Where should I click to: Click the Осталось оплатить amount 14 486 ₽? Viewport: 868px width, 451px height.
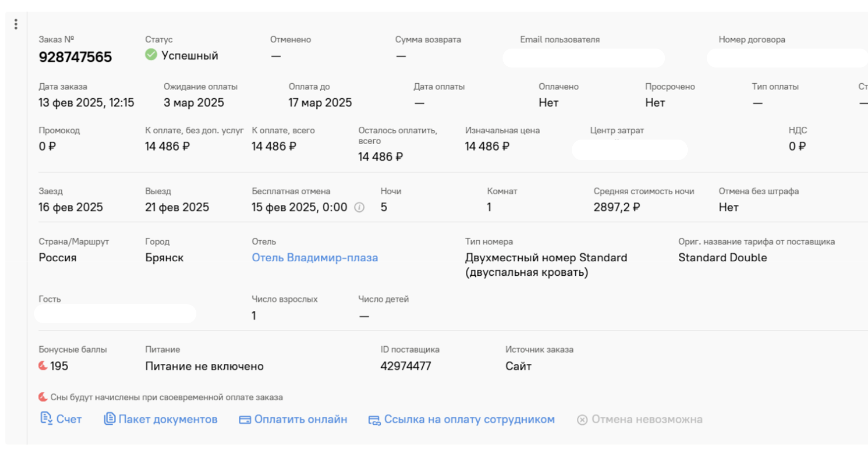tap(380, 157)
